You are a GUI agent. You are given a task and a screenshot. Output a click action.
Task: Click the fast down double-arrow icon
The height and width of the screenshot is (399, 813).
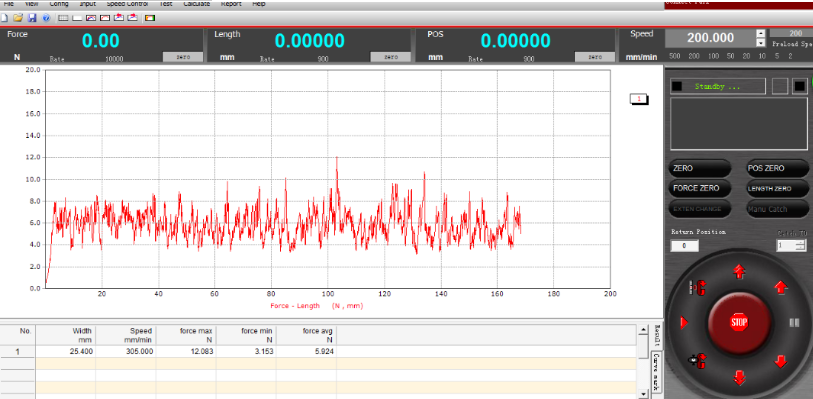coord(739,378)
